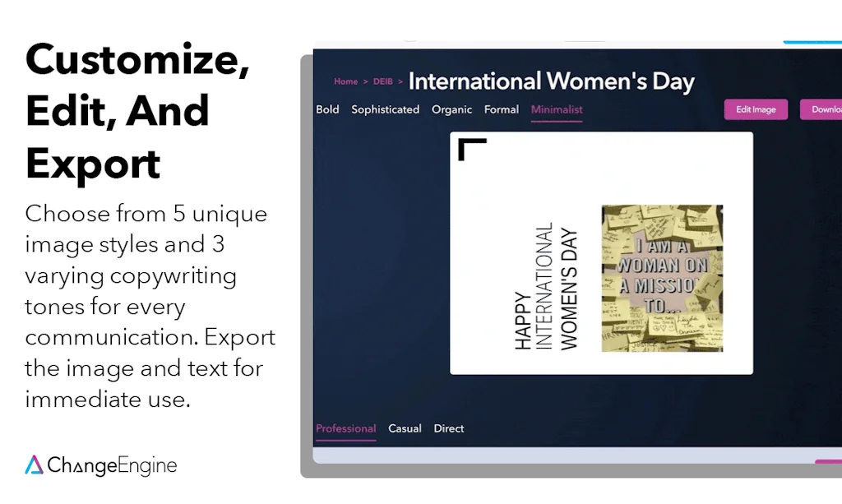Go to the DEIB breadcrumb category

(383, 82)
